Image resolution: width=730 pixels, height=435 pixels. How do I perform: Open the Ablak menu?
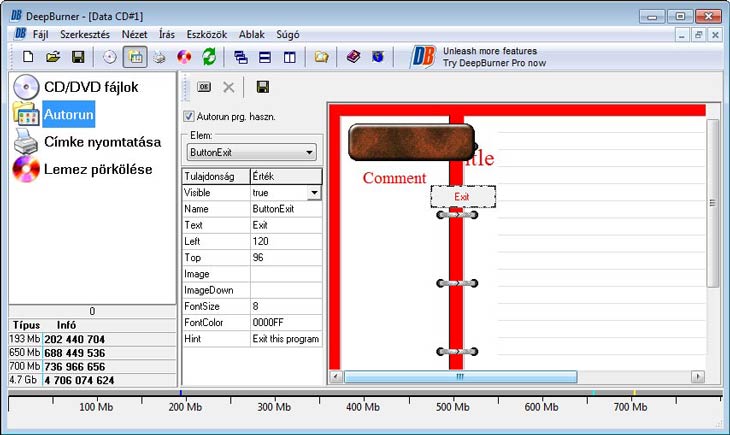point(251,34)
